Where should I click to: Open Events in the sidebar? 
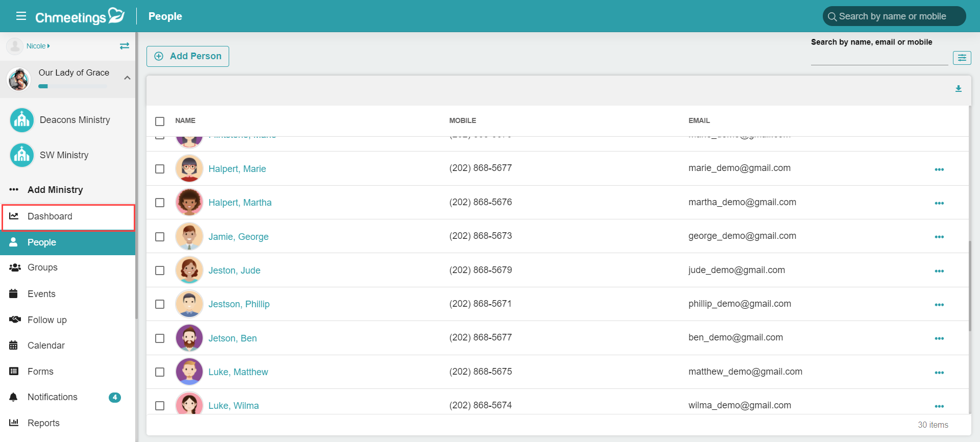point(67,294)
